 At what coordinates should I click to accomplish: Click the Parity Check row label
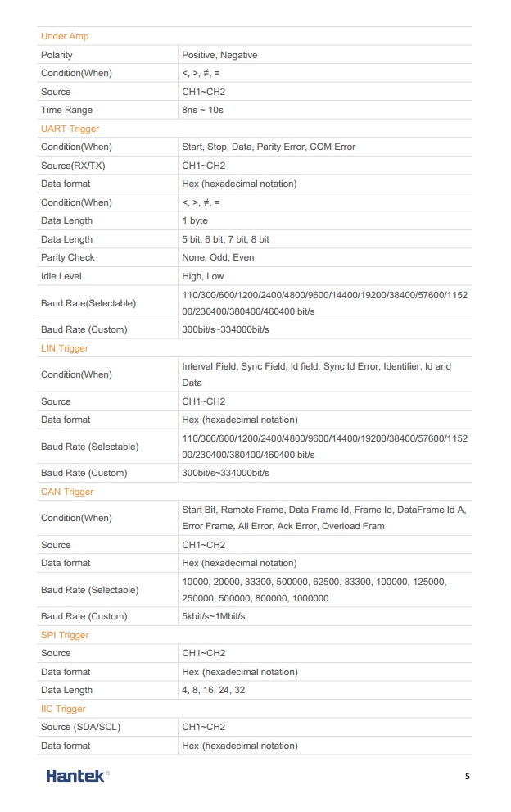(x=68, y=257)
